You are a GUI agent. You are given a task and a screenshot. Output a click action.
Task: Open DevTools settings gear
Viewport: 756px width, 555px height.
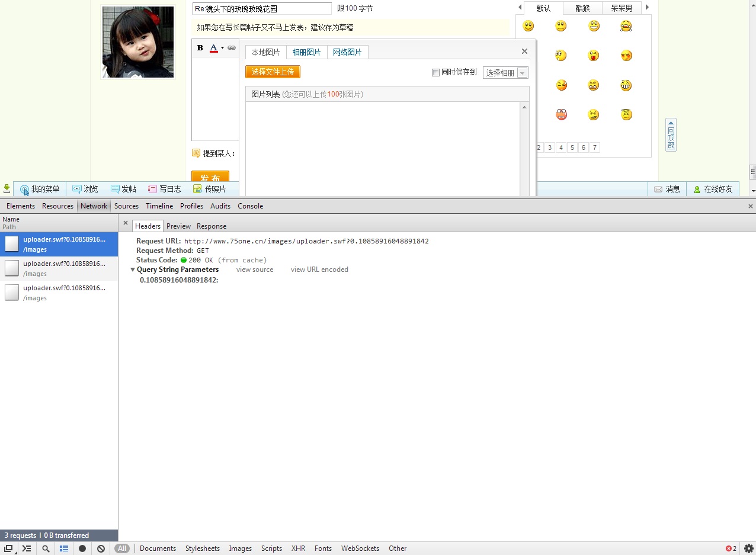[748, 548]
